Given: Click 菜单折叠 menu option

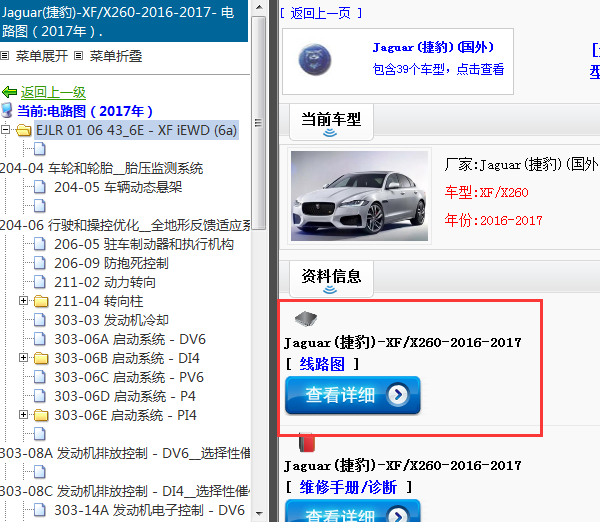Looking at the screenshot, I should tap(116, 56).
